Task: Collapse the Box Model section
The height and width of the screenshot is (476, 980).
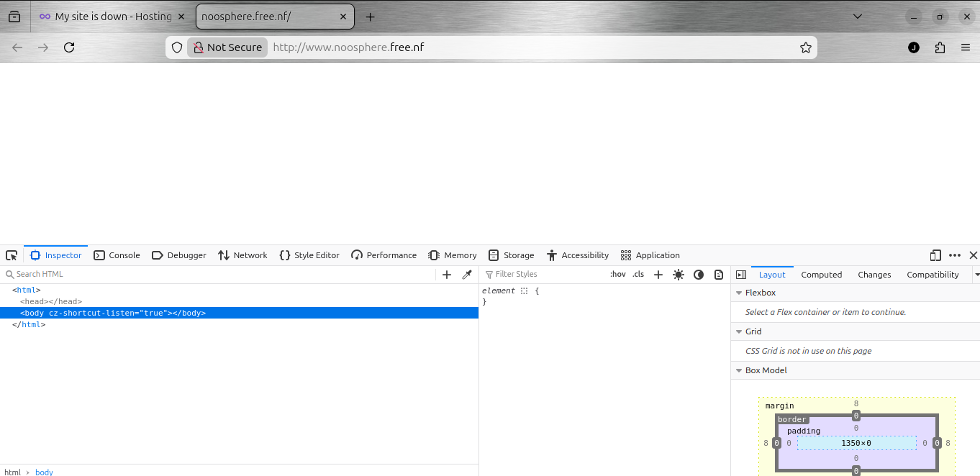Action: (x=739, y=370)
